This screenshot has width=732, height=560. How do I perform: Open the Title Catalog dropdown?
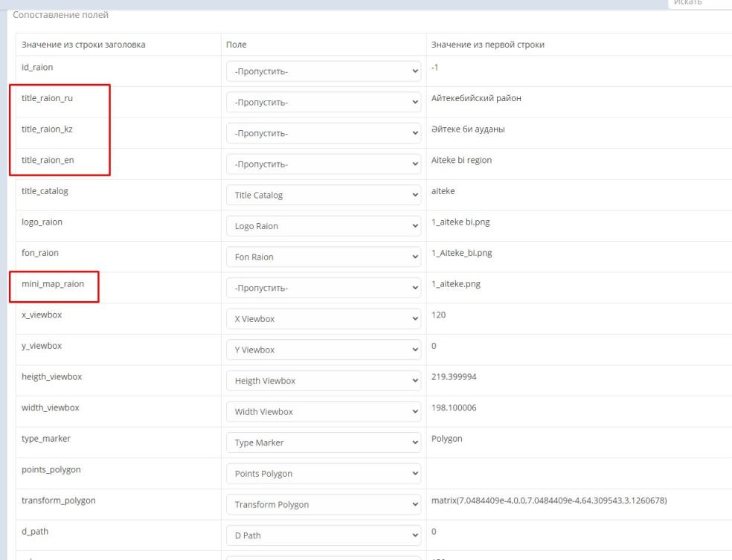coord(324,196)
